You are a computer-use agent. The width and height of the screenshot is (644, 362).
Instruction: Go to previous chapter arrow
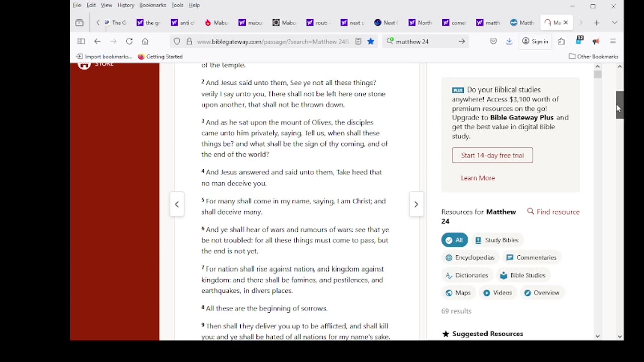pos(177,204)
